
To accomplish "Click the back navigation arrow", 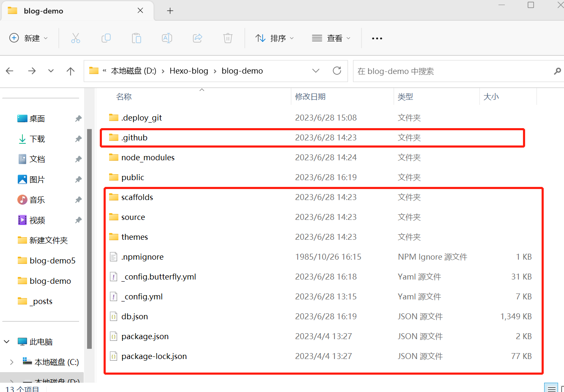I will [9, 71].
